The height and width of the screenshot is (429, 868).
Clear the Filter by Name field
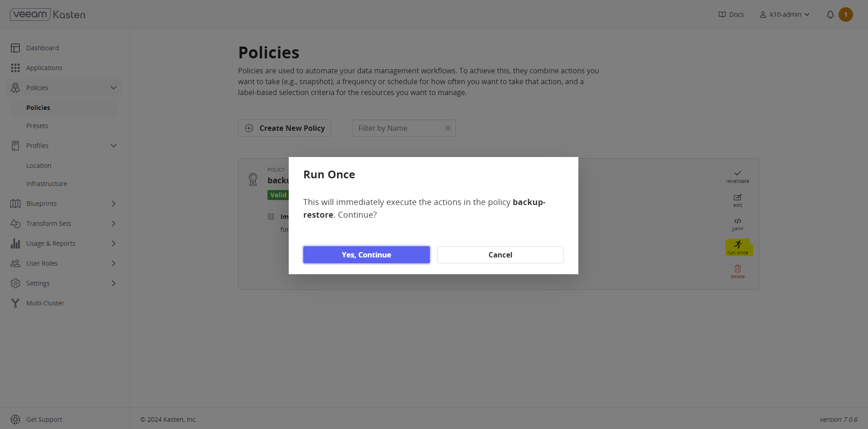[x=448, y=128]
